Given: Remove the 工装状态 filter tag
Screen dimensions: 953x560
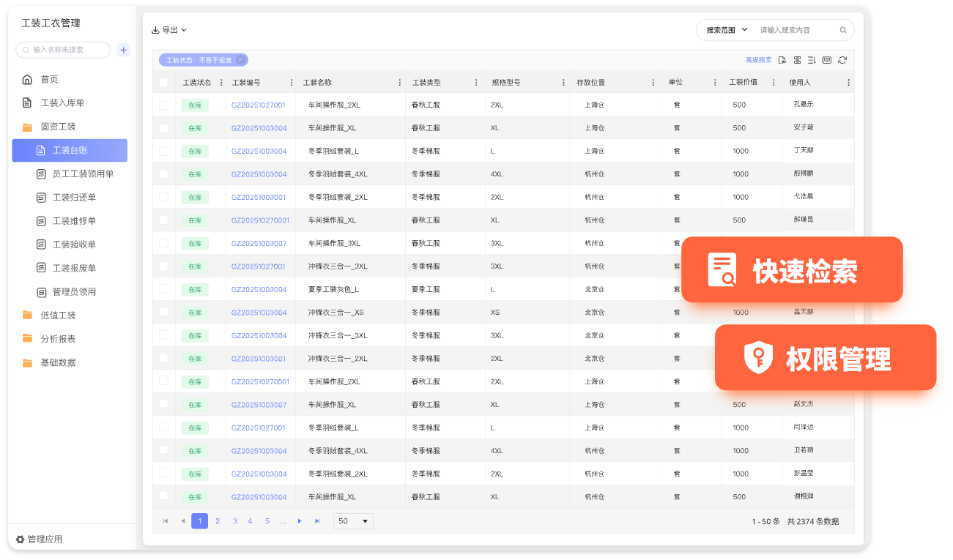Looking at the screenshot, I should point(240,60).
